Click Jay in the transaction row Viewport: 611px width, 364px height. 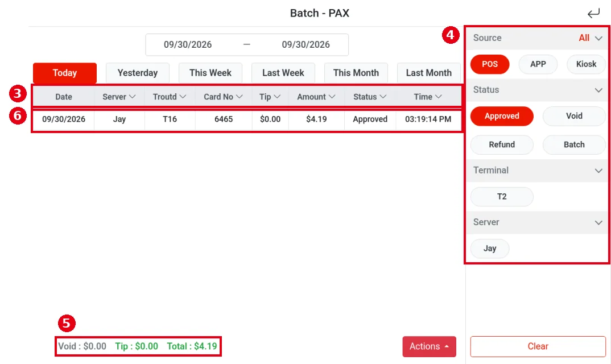pyautogui.click(x=119, y=119)
